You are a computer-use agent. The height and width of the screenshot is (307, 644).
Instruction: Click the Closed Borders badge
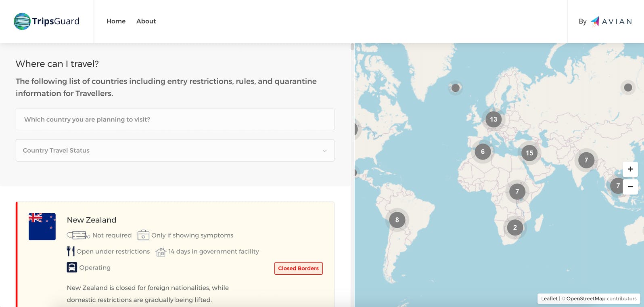tap(298, 268)
